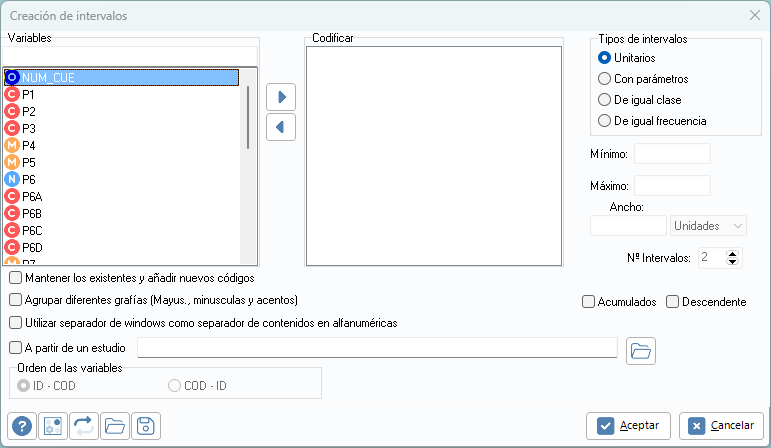This screenshot has width=771, height=448.
Task: Move variable to Codificar with right arrow
Action: coord(281,97)
